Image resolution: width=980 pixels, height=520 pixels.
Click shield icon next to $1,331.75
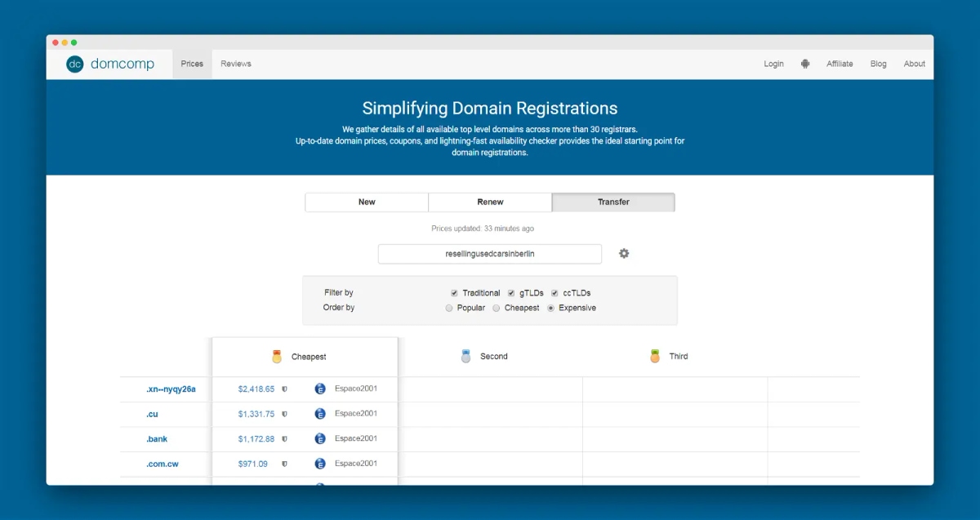click(284, 414)
